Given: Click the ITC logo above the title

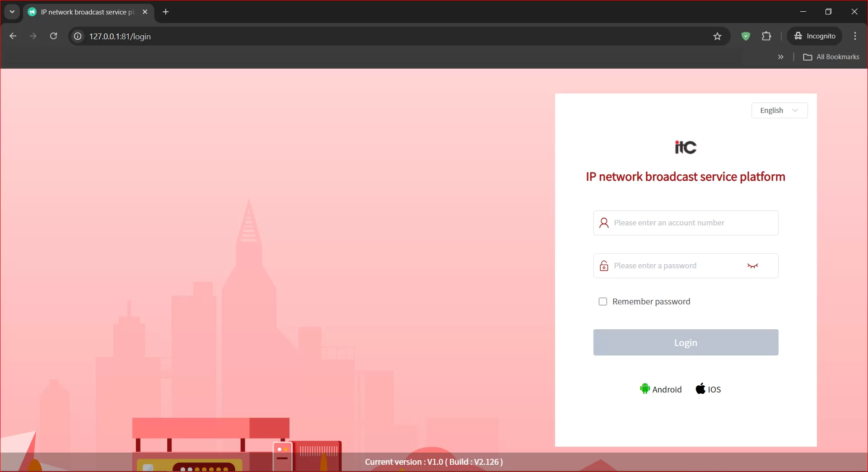Looking at the screenshot, I should [x=685, y=147].
